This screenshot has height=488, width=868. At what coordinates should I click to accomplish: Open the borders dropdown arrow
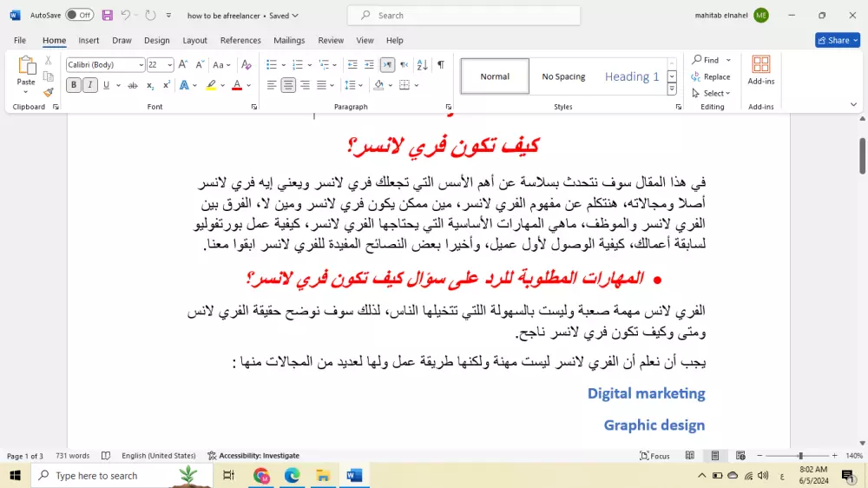point(417,85)
